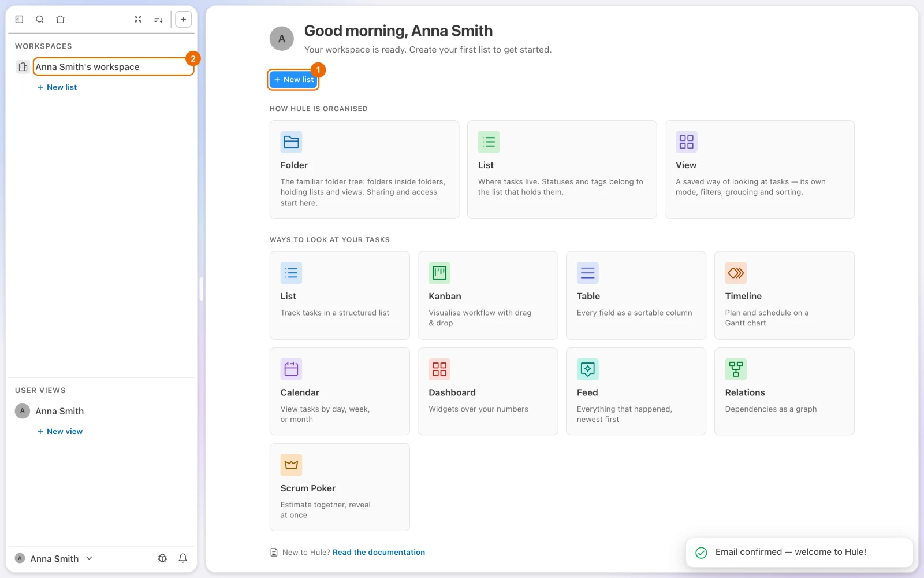Click the 'Where tasks live' description text
Image resolution: width=924 pixels, height=578 pixels.
pyautogui.click(x=561, y=187)
